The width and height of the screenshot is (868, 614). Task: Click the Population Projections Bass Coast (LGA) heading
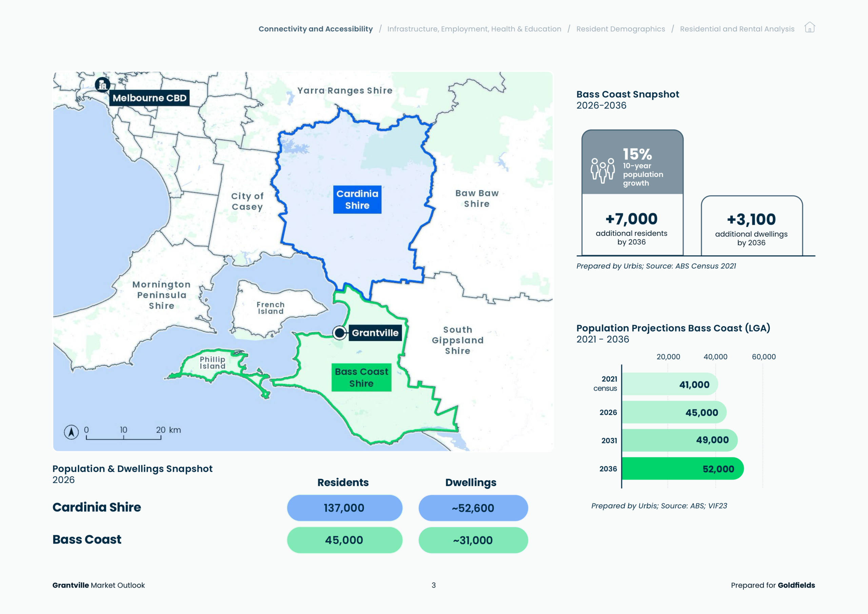point(673,328)
